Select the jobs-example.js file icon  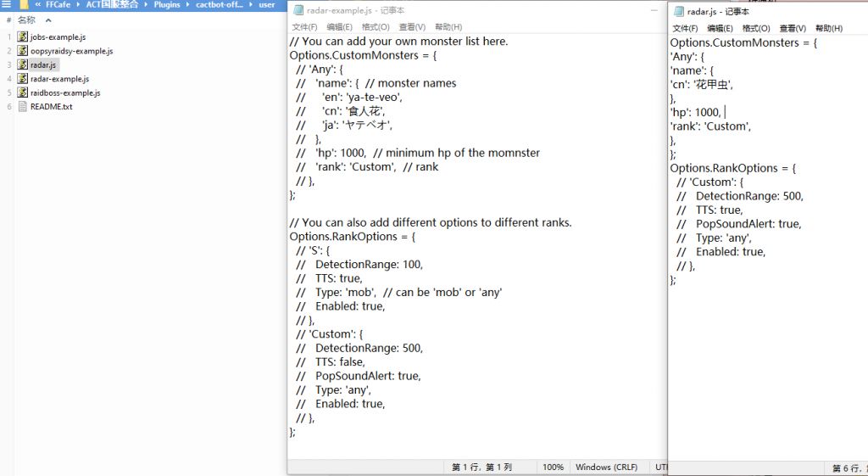tap(22, 36)
